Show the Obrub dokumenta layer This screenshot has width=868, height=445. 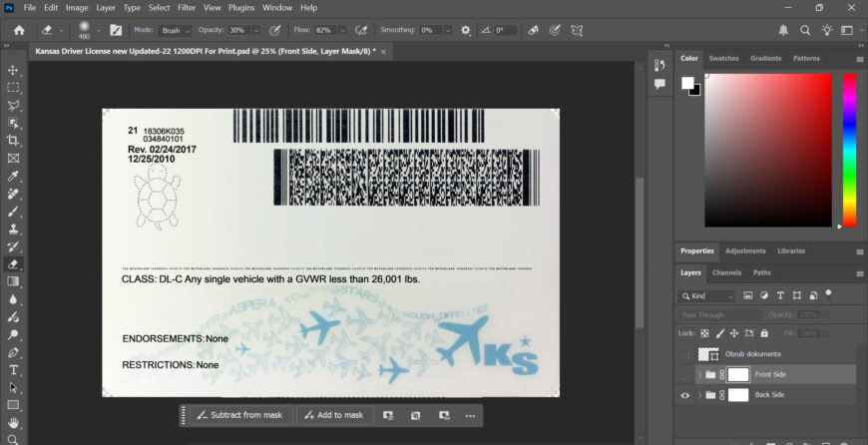(x=684, y=354)
